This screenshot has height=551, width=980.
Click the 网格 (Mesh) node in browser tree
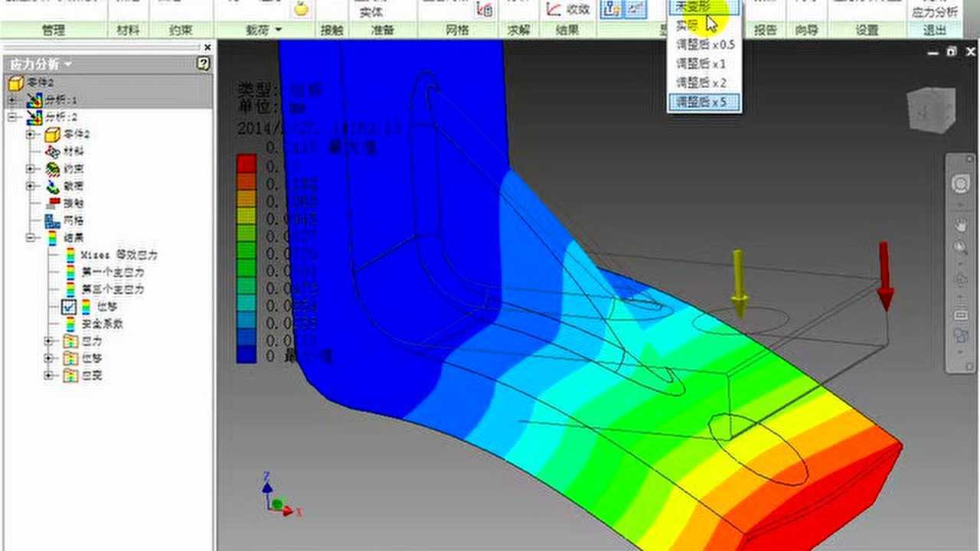point(69,220)
